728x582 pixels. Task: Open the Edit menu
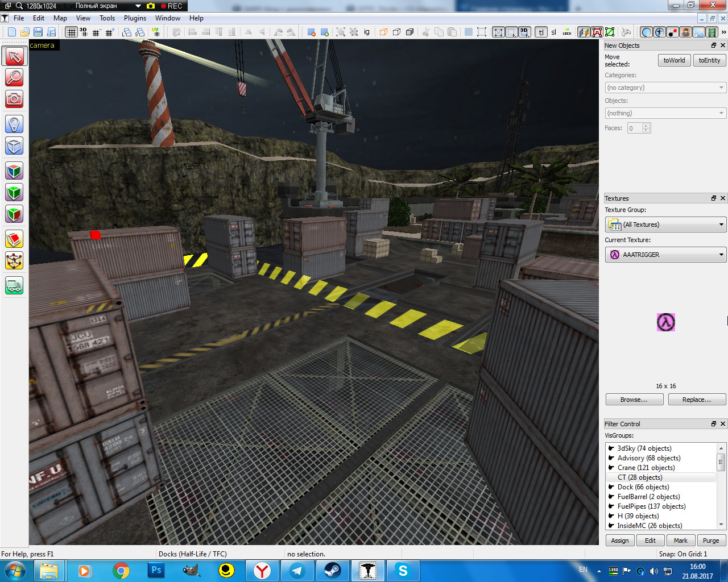(x=39, y=18)
